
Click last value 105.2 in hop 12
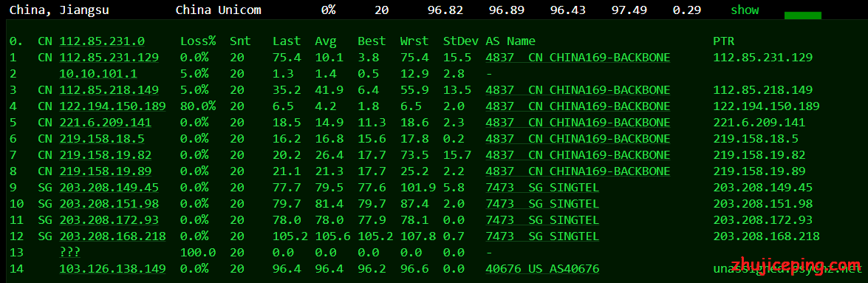point(290,236)
